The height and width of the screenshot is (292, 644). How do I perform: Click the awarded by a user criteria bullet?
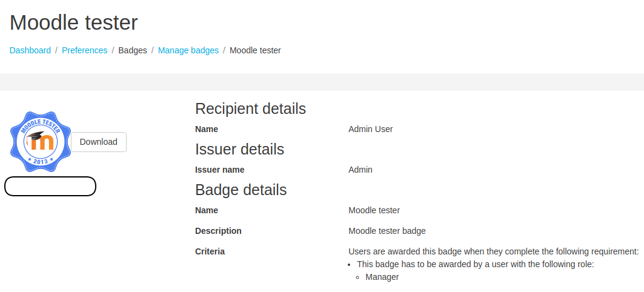click(476, 265)
